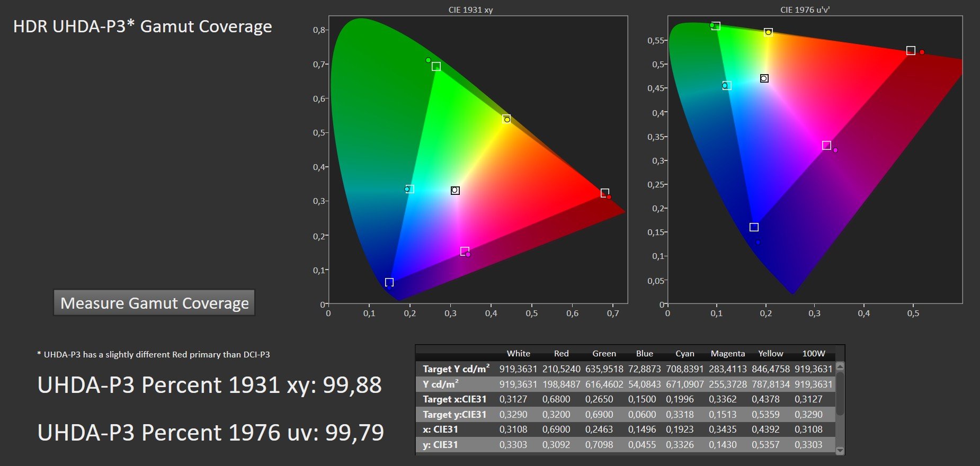Click the table's bottom scrollbar down arrow
Viewport: 980px width, 466px height.
coord(840,451)
